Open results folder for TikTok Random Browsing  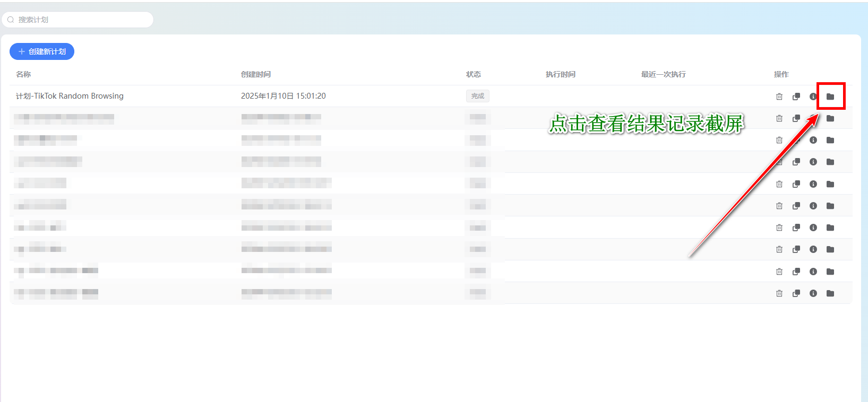(x=830, y=97)
